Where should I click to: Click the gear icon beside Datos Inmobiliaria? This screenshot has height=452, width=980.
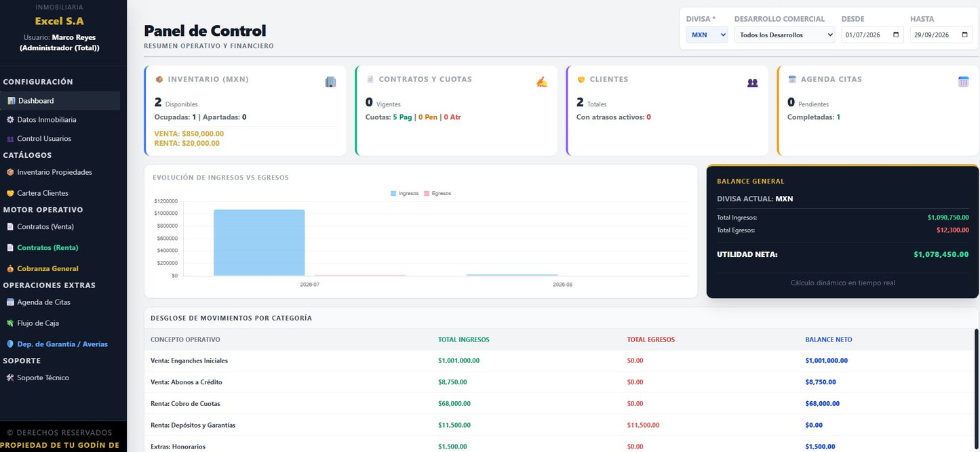[x=10, y=120]
